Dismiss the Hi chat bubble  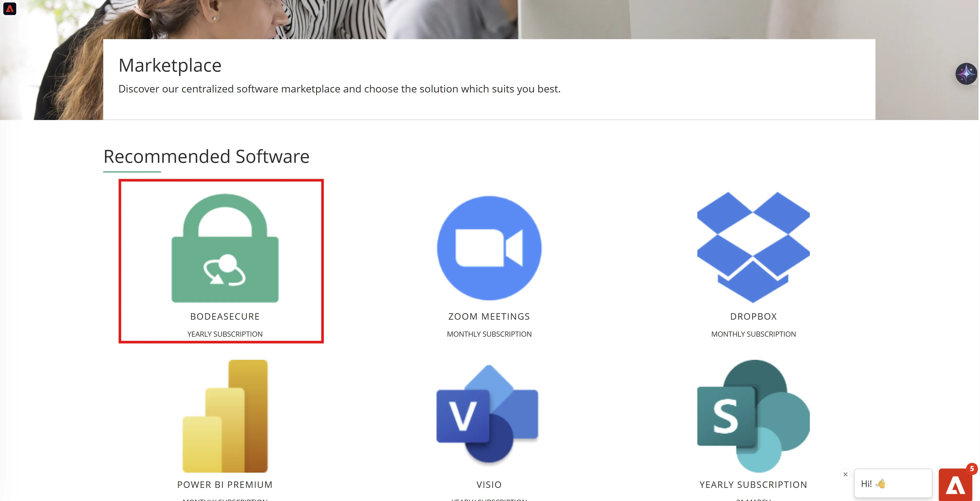pyautogui.click(x=845, y=474)
